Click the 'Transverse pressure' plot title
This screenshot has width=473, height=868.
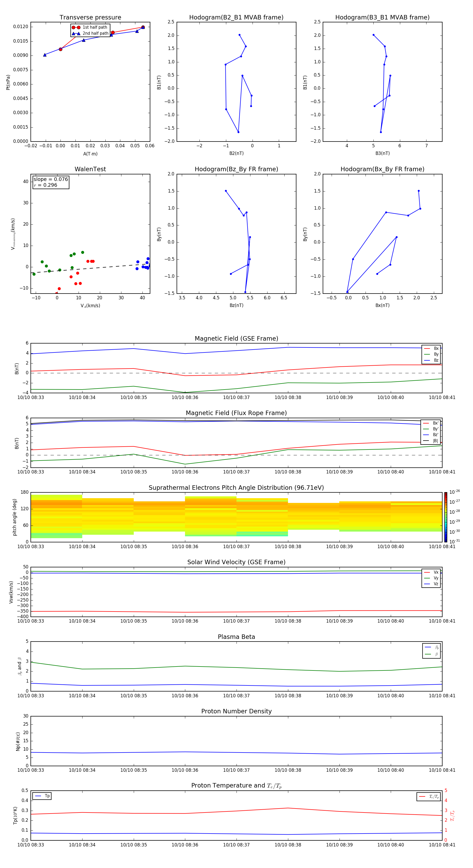pos(90,18)
